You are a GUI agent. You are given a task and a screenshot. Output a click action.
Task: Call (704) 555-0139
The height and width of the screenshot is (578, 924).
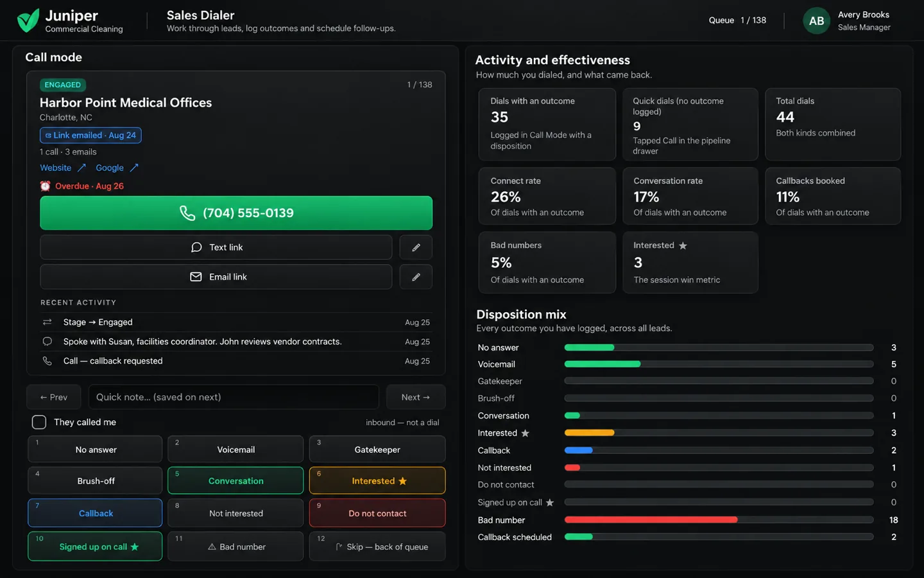pyautogui.click(x=236, y=213)
